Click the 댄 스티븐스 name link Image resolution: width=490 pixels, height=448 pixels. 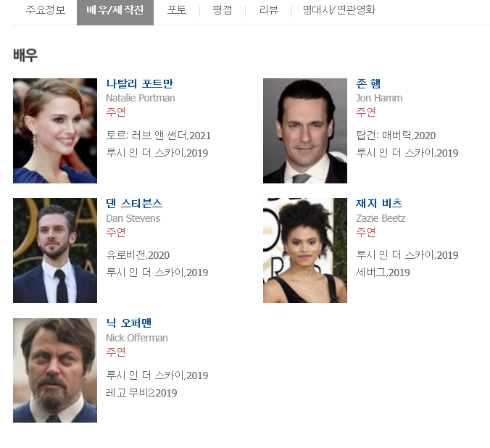point(134,203)
